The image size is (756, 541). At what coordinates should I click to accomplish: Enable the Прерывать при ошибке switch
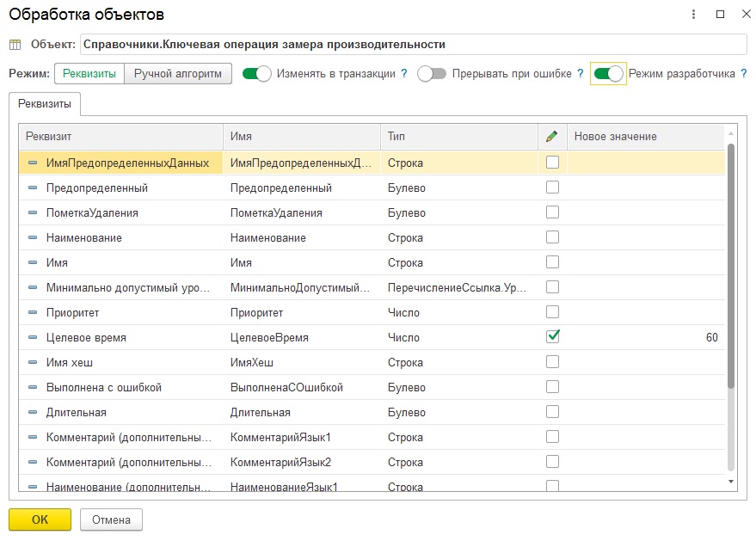[432, 74]
